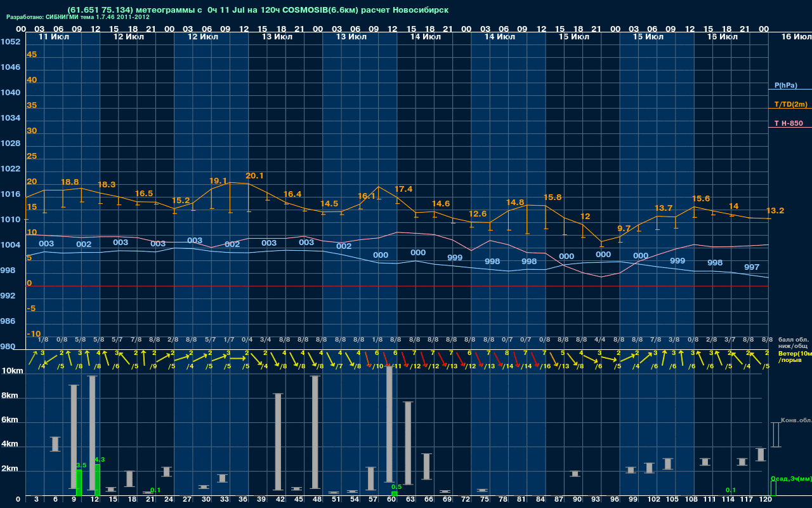Click the green precipitation bar at hour 9

79,483
